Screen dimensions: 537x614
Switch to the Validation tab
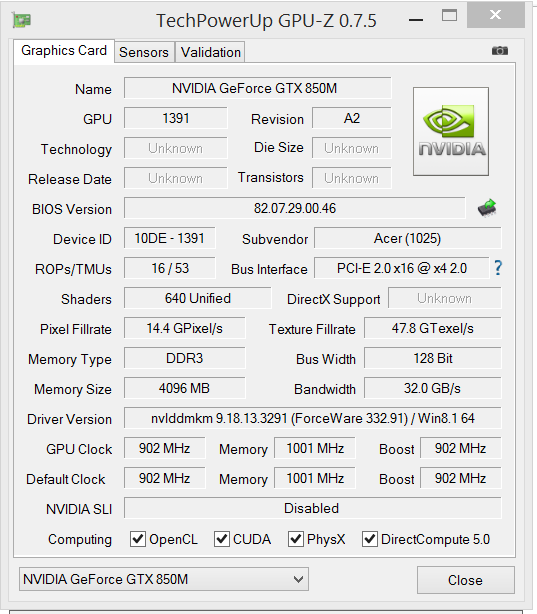pyautogui.click(x=211, y=52)
